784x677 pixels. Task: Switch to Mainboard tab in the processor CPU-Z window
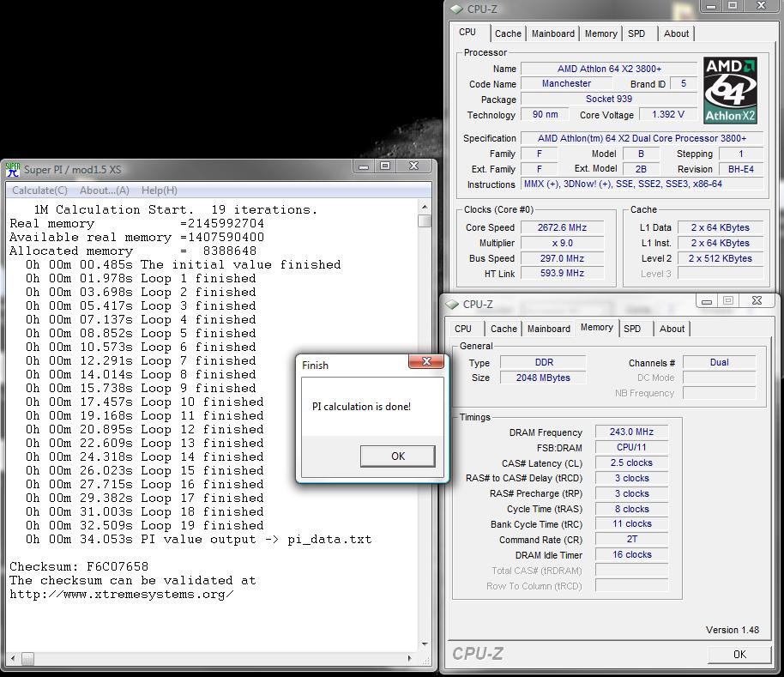[553, 33]
